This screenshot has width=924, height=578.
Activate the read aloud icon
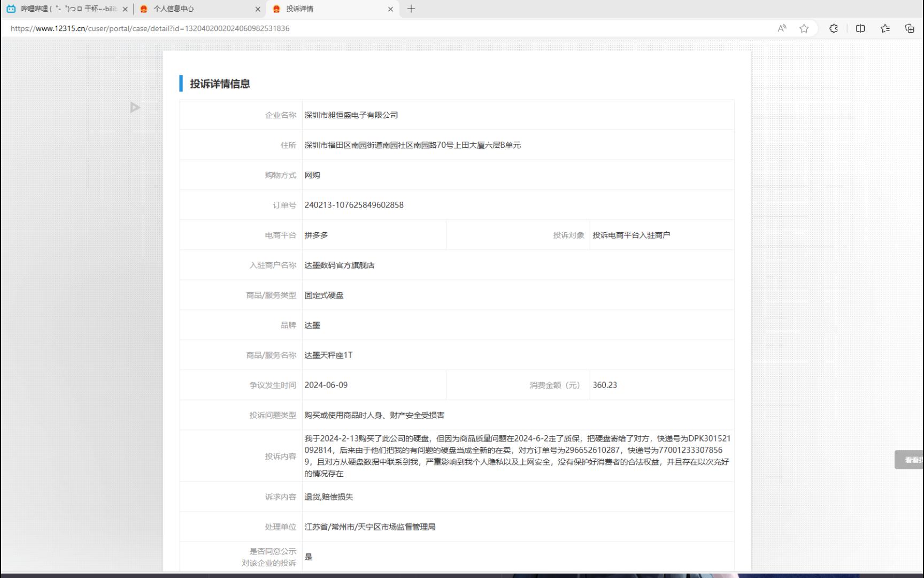tap(782, 28)
